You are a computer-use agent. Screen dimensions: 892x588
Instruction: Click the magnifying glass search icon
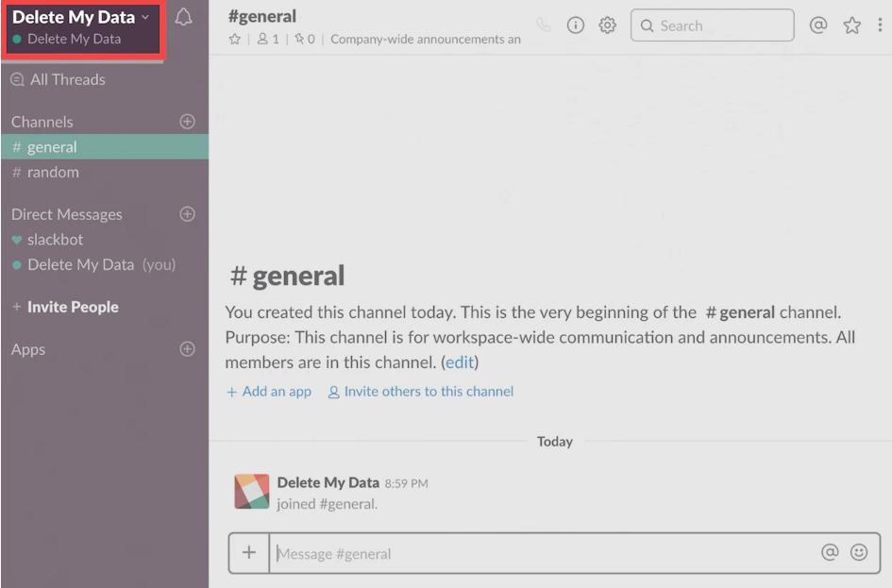coord(647,25)
